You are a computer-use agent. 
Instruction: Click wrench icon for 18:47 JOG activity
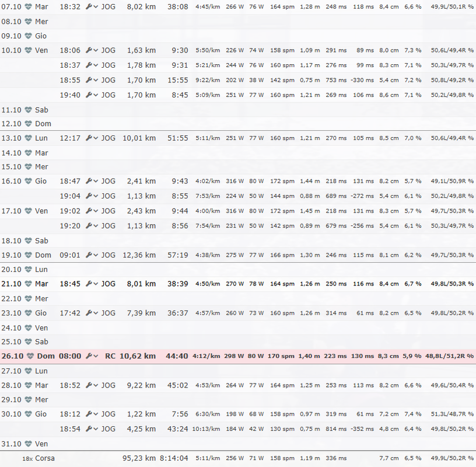click(x=89, y=181)
